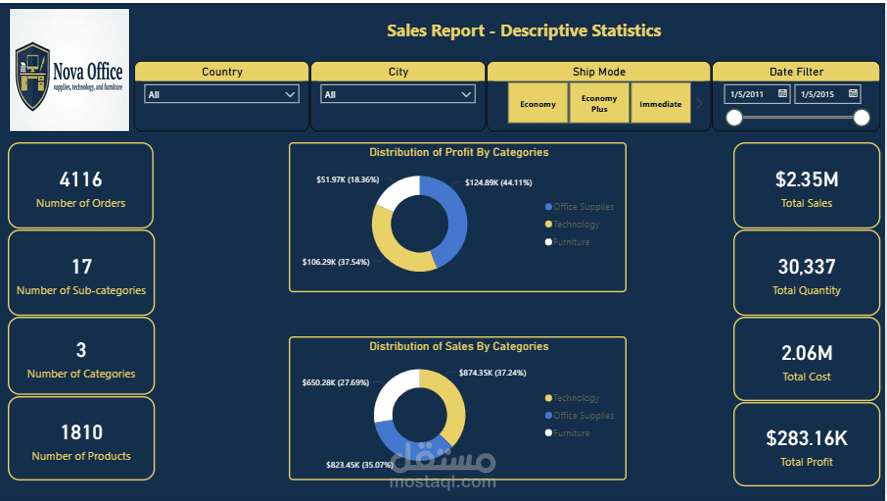Select the Total Quantity card

point(806,273)
